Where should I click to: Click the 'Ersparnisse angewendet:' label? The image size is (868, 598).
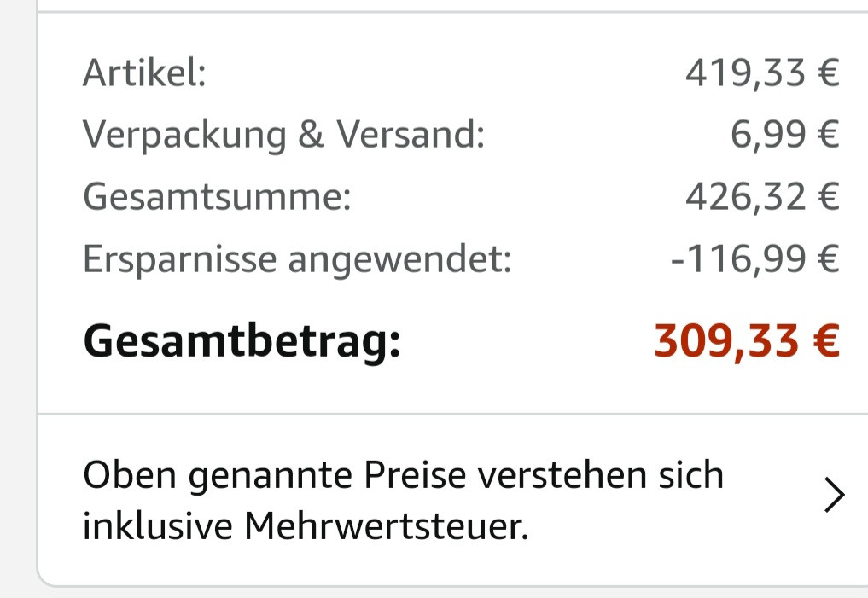coord(297,259)
